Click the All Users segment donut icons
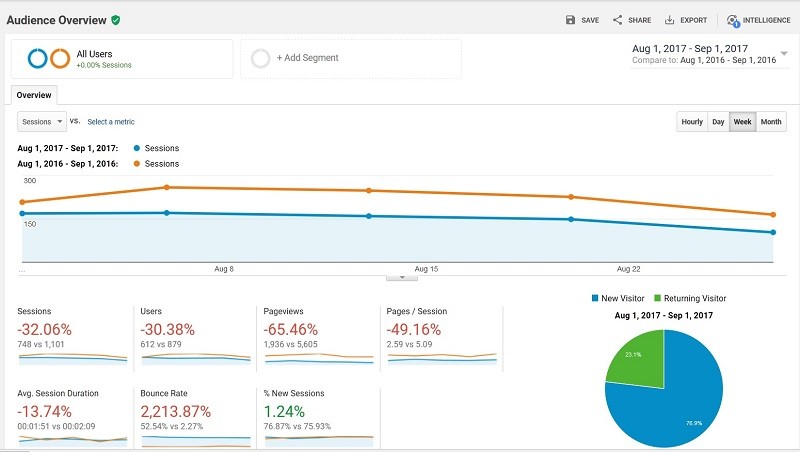The image size is (800, 452). [49, 59]
